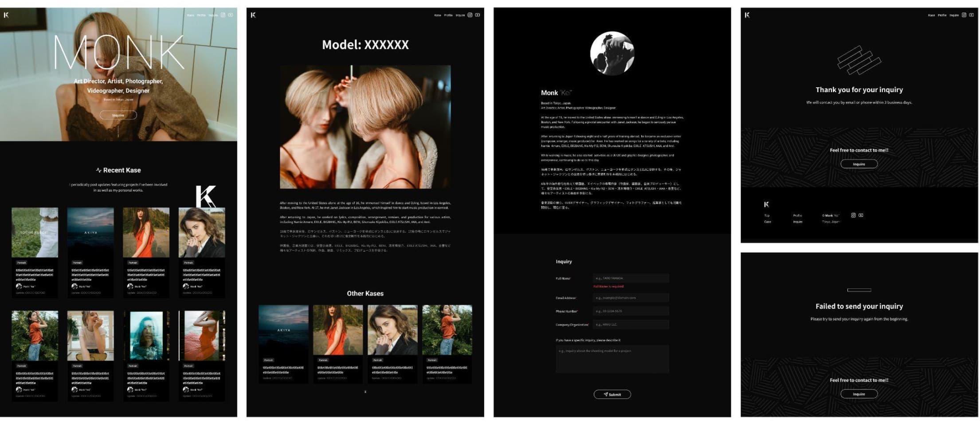Click the K logo on the MONK home page
This screenshot has width=980, height=424.
[6, 15]
